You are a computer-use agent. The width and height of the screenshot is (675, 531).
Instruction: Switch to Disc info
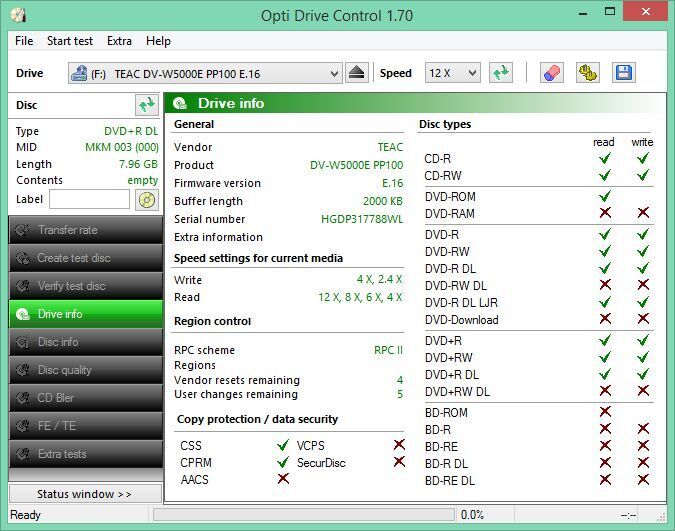(x=86, y=342)
